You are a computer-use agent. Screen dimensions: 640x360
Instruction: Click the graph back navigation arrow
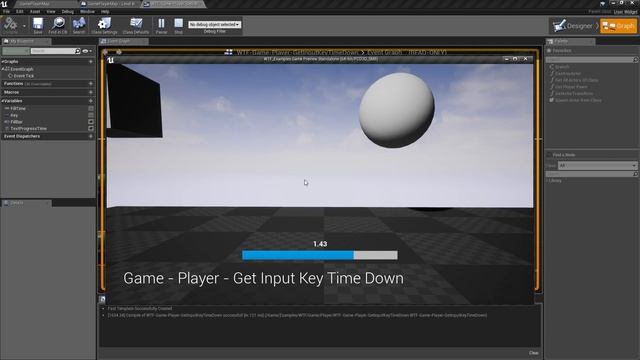(106, 52)
